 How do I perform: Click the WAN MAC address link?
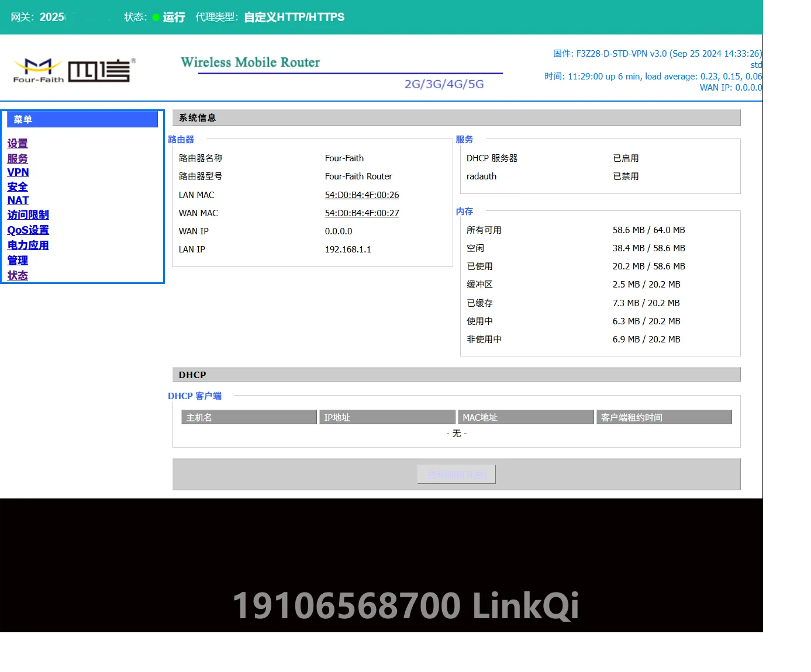(x=362, y=213)
